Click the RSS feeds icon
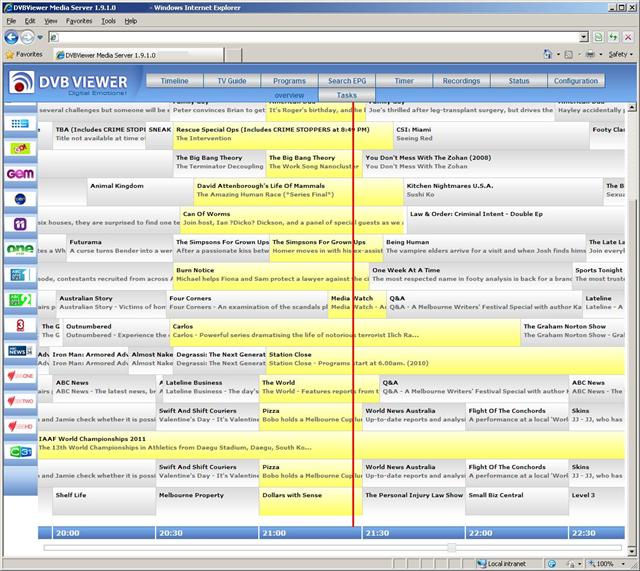This screenshot has height=571, width=640. [x=569, y=54]
